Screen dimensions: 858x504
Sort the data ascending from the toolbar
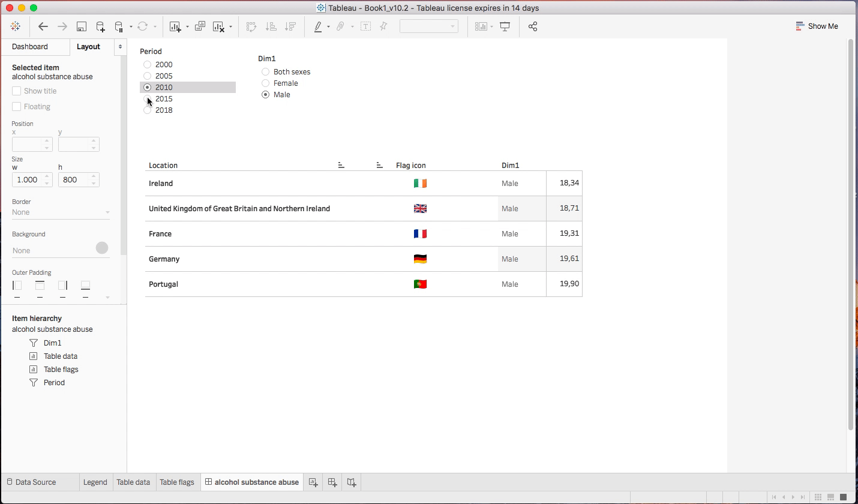(x=271, y=26)
